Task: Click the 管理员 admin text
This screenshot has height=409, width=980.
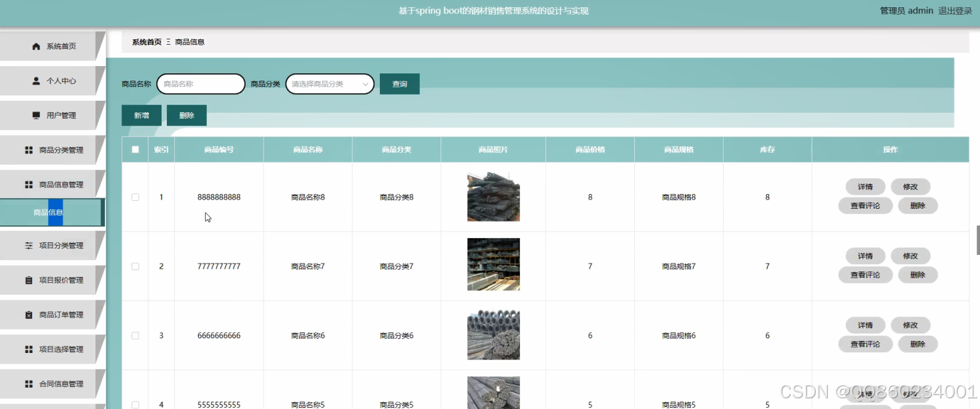Action: pyautogui.click(x=907, y=11)
